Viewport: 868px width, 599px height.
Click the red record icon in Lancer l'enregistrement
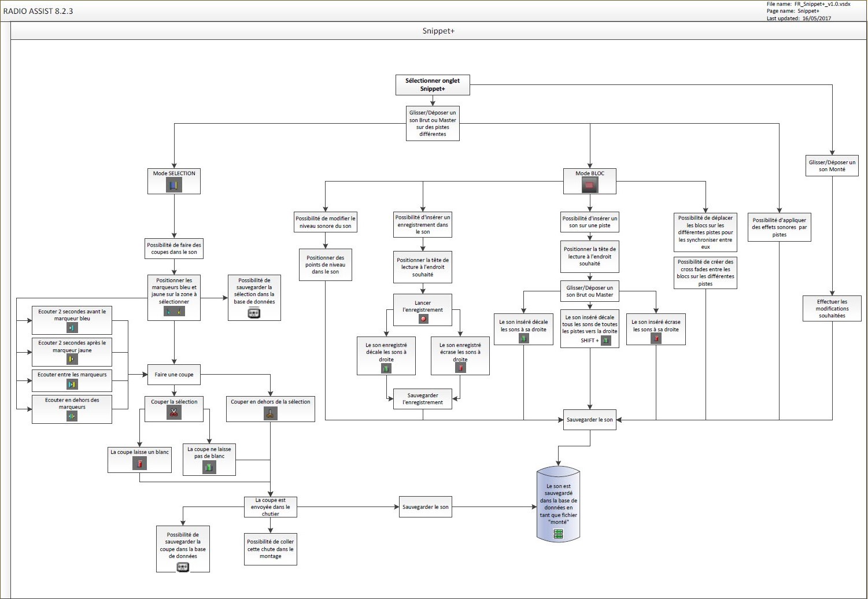coord(423,319)
